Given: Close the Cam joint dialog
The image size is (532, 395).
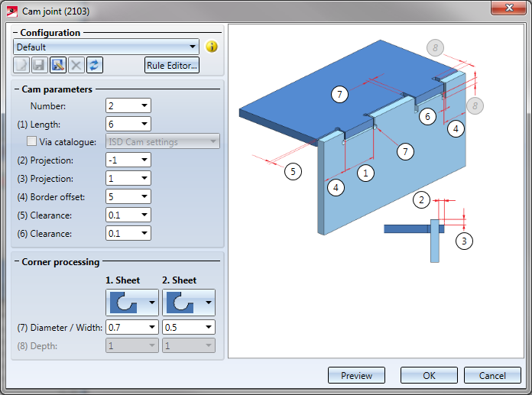Looking at the screenshot, I should coord(509,8).
